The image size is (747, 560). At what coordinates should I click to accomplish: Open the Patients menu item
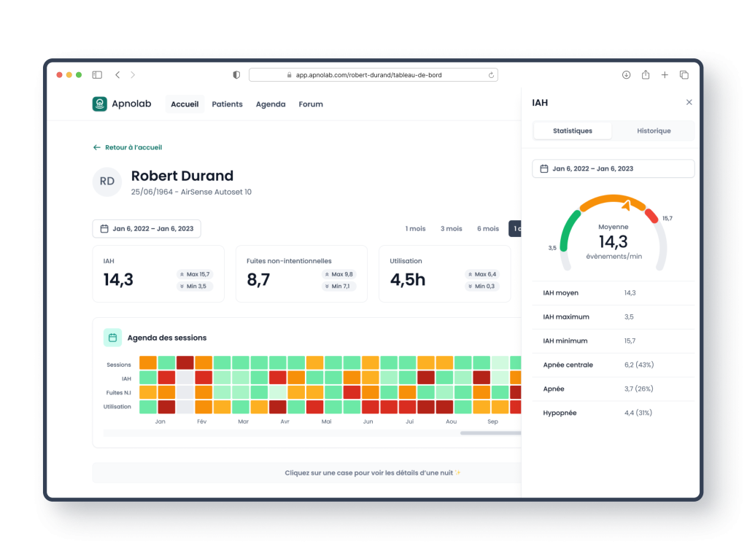[227, 104]
